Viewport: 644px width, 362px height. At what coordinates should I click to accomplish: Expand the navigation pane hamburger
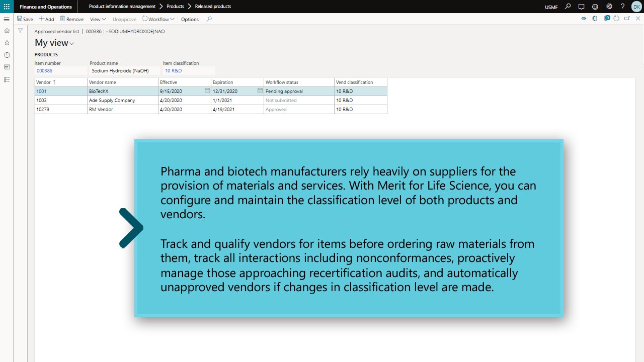pyautogui.click(x=7, y=19)
